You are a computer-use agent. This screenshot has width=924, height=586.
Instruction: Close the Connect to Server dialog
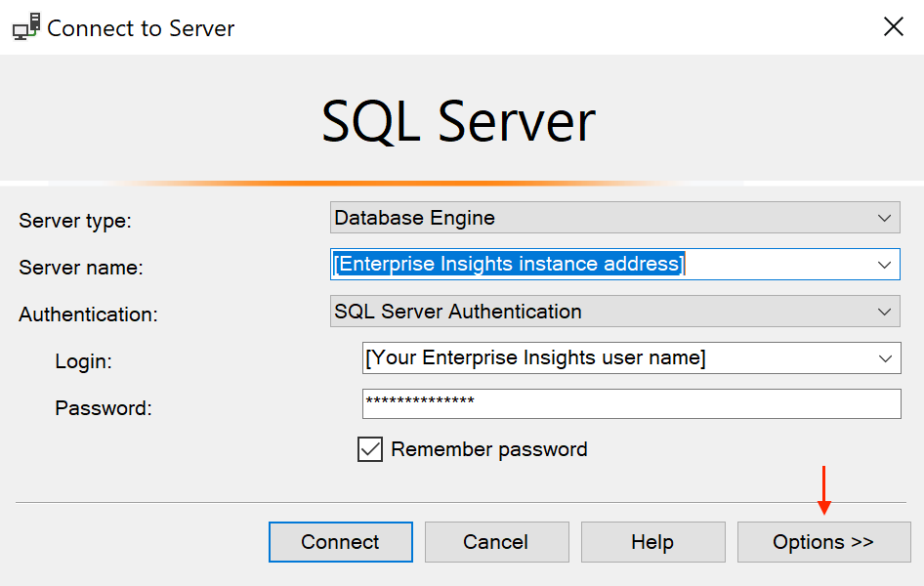pos(893,27)
